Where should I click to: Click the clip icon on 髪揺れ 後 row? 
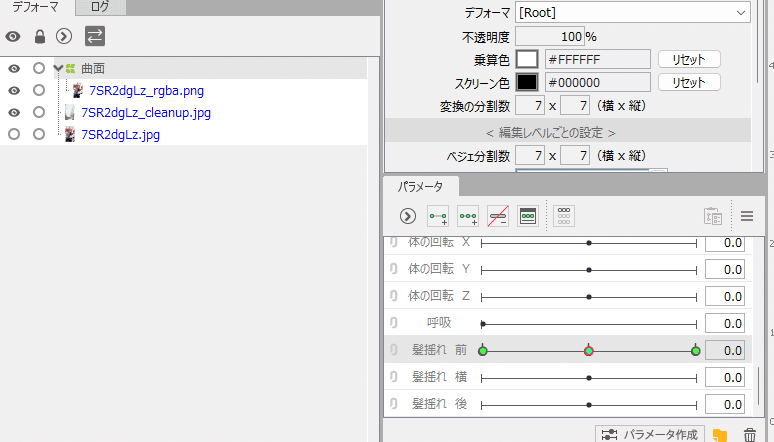pos(393,403)
